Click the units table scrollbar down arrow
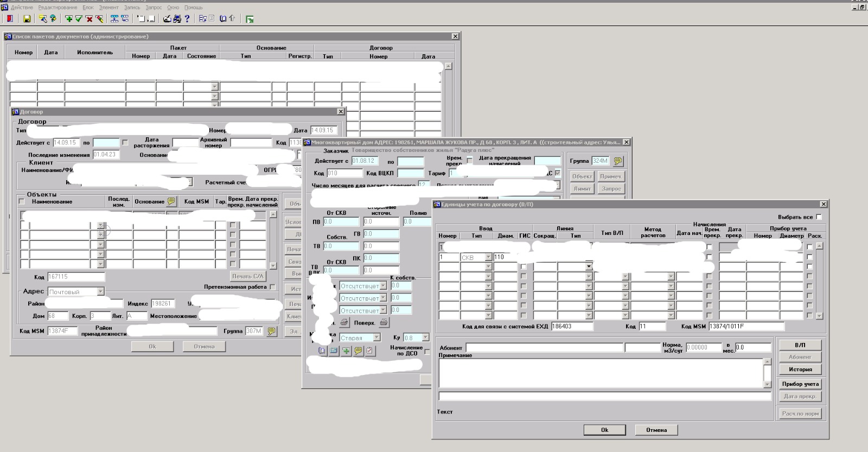The height and width of the screenshot is (452, 868). pyautogui.click(x=819, y=315)
